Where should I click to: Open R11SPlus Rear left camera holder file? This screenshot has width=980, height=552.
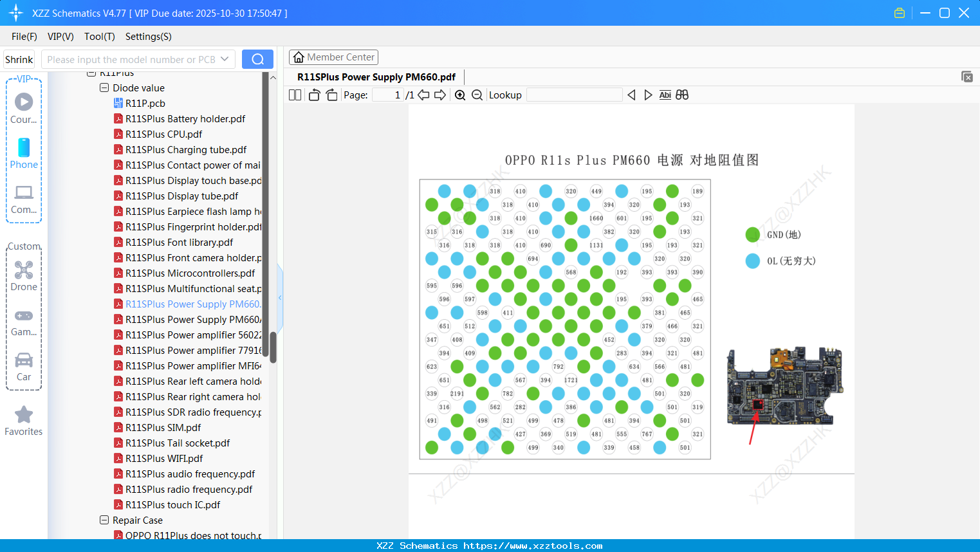pos(193,381)
